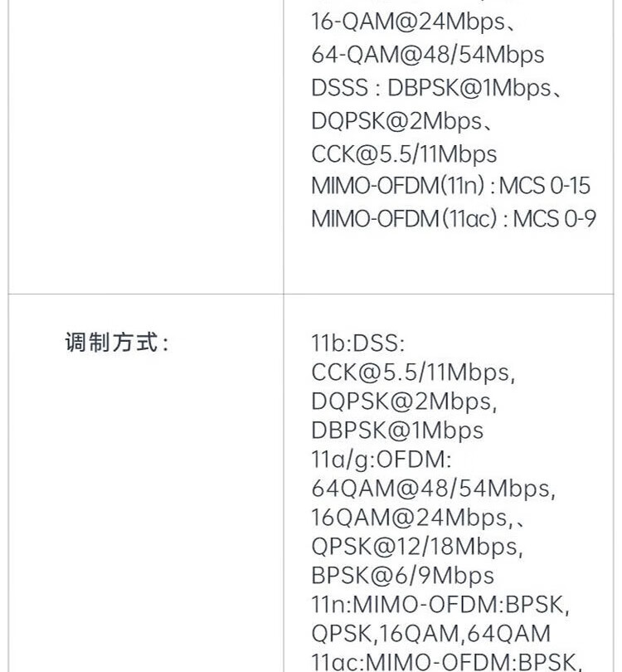Screen dimensions: 622x672
Task: Click the 64QAM@48/54Mbps, line
Action: pyautogui.click(x=433, y=489)
